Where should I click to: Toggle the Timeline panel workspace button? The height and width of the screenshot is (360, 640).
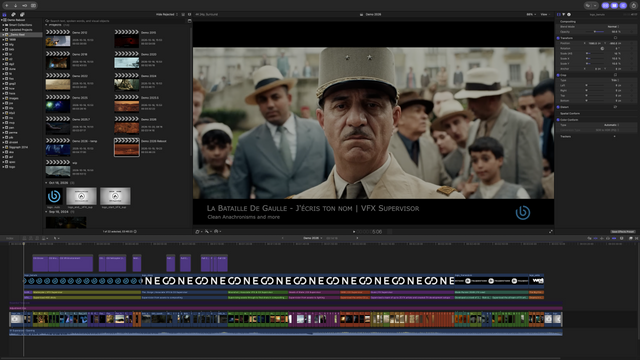614,5
